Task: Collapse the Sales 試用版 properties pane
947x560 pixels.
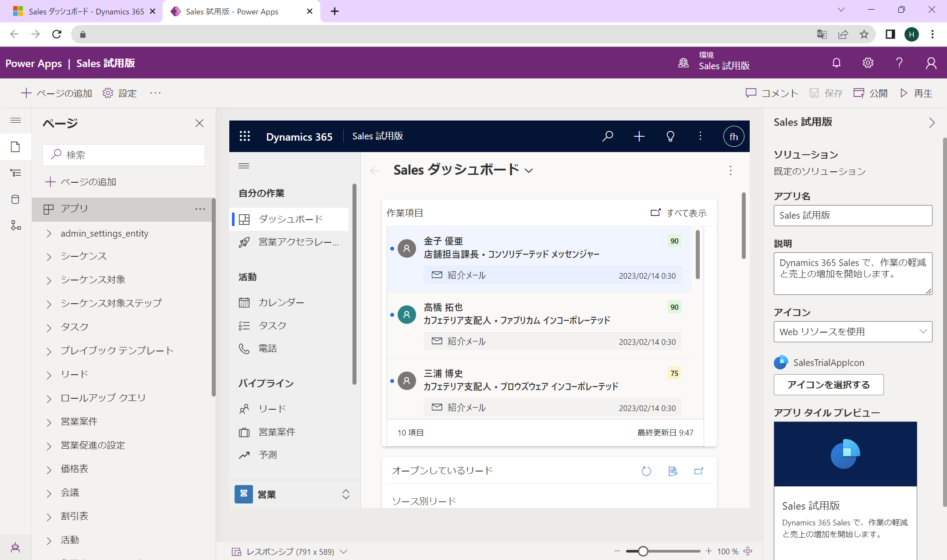Action: pyautogui.click(x=932, y=123)
